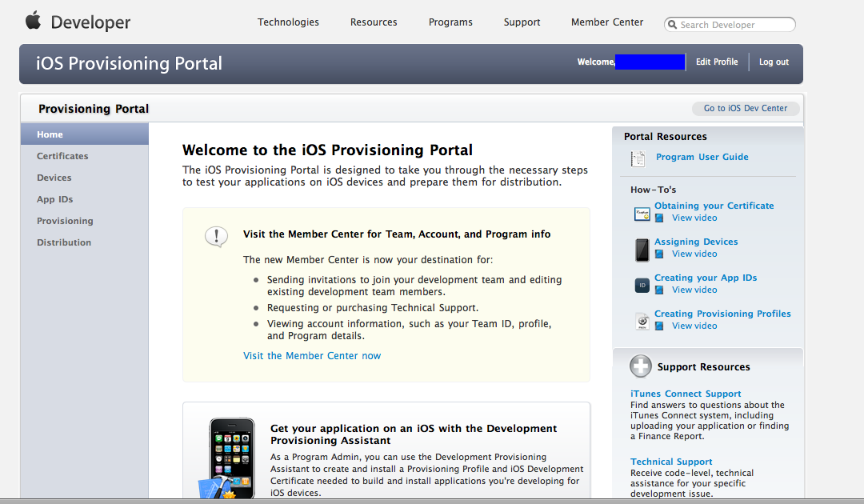Go to Member Center in top navigation
Image resolution: width=864 pixels, height=504 pixels.
(x=607, y=22)
